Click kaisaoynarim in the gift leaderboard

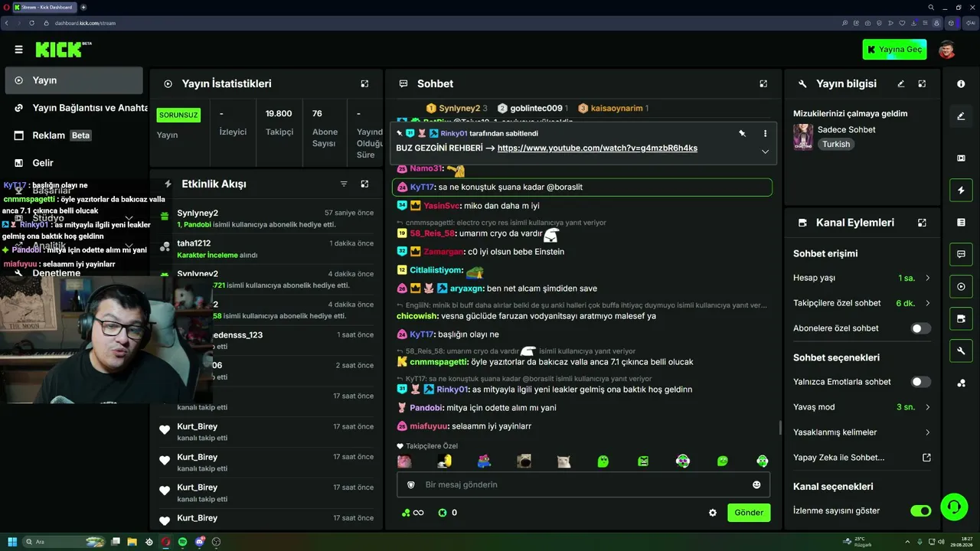coord(613,109)
